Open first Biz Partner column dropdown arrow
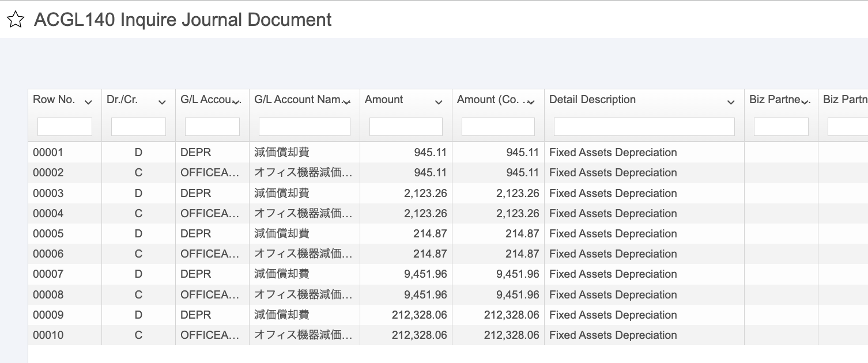The image size is (868, 363). 805,102
